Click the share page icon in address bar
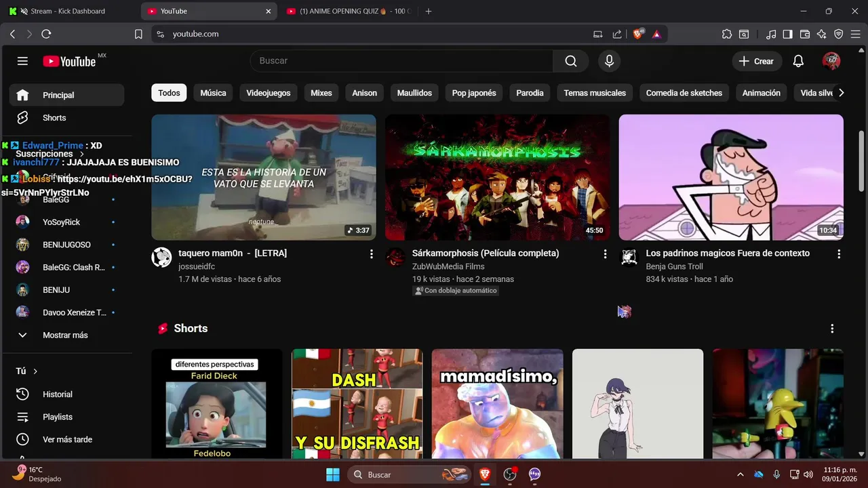 coord(617,34)
